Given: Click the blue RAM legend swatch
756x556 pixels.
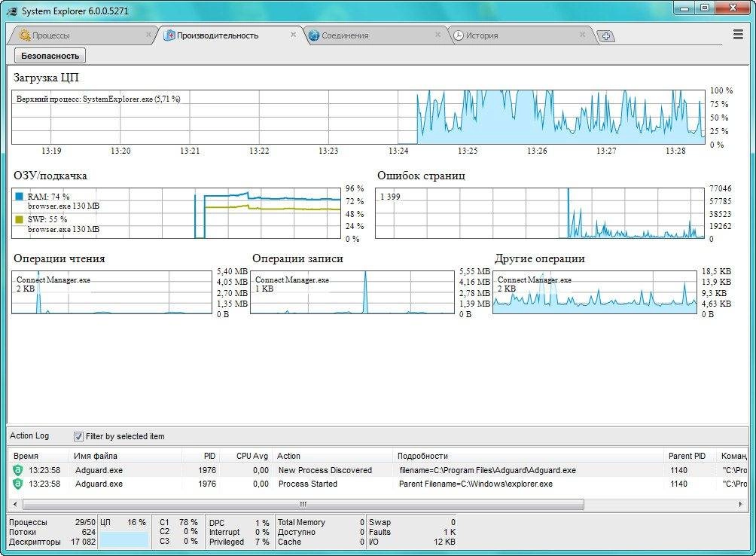Looking at the screenshot, I should [20, 197].
